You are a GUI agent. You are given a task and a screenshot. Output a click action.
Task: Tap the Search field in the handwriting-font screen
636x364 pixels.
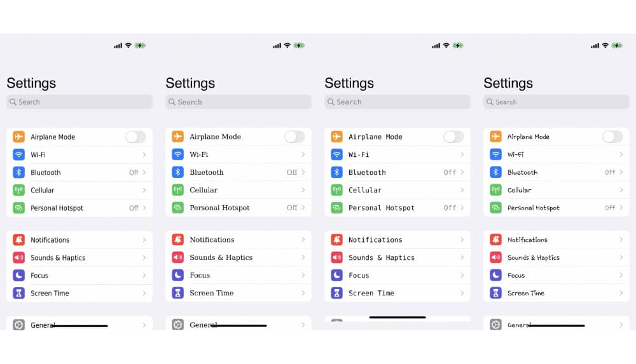point(556,102)
